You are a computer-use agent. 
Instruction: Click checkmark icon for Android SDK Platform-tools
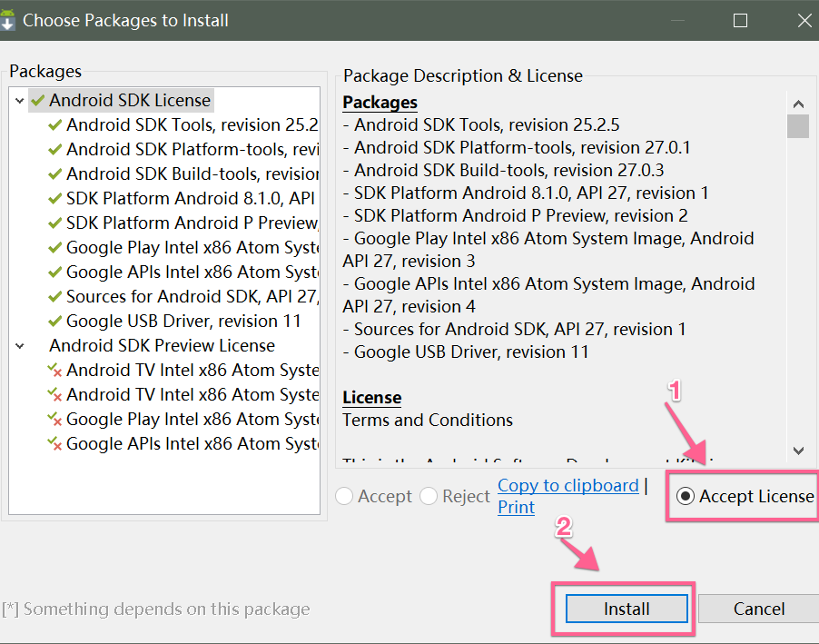tap(54, 150)
